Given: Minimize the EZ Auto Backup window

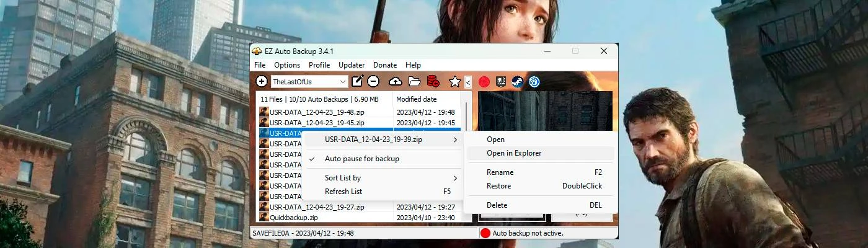Looking at the screenshot, I should tap(547, 51).
